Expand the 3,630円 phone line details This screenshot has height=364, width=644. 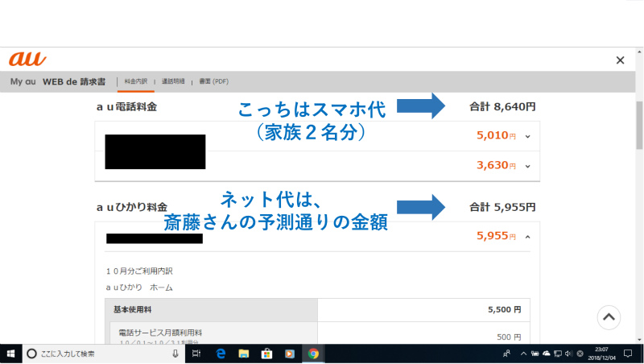click(x=528, y=167)
